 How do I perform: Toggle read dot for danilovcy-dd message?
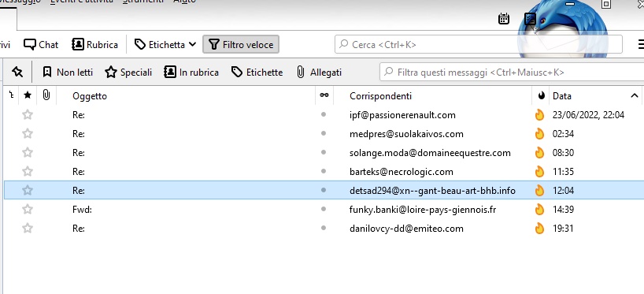(x=324, y=228)
